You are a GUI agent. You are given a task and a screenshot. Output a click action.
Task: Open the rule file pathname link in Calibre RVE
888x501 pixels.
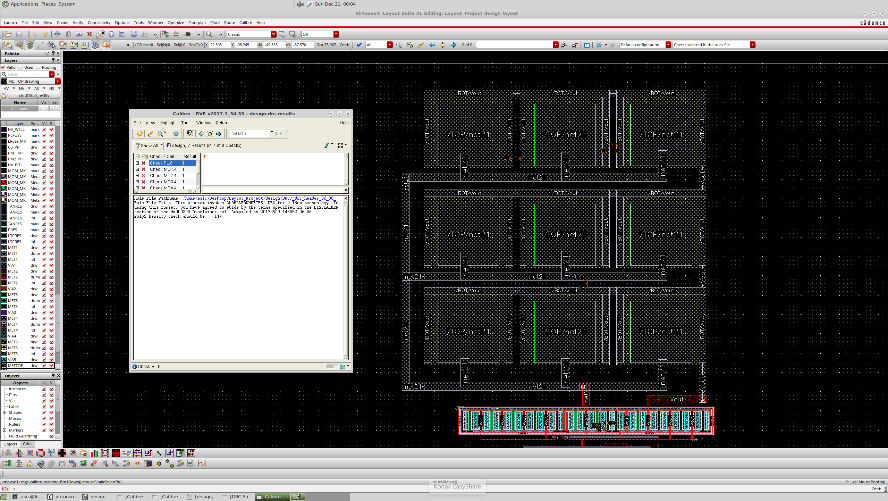259,199
